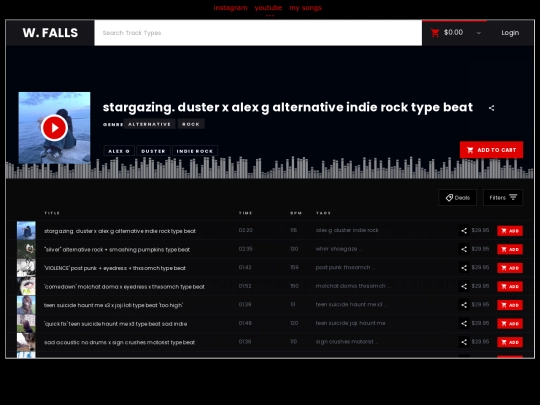
Task: Click the stargazing row thumbnail
Action: pos(26,231)
